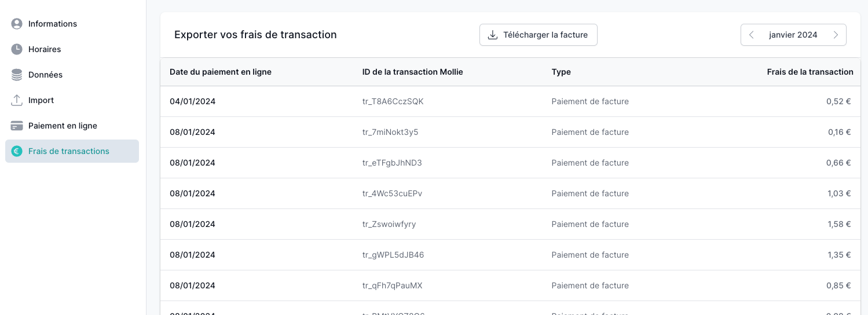Click the Paiement en ligne card icon
Viewport: 868px width, 315px height.
point(17,126)
